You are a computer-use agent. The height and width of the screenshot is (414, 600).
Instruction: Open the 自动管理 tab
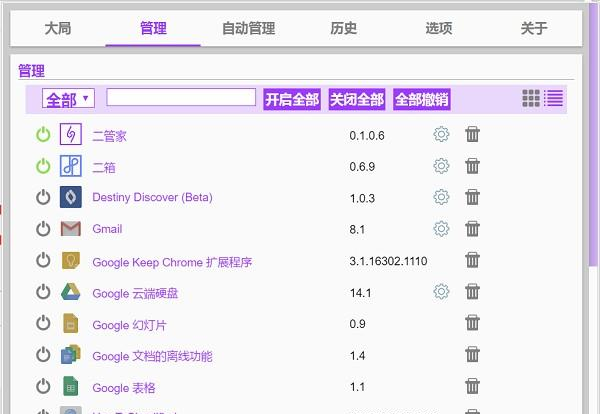pos(248,28)
